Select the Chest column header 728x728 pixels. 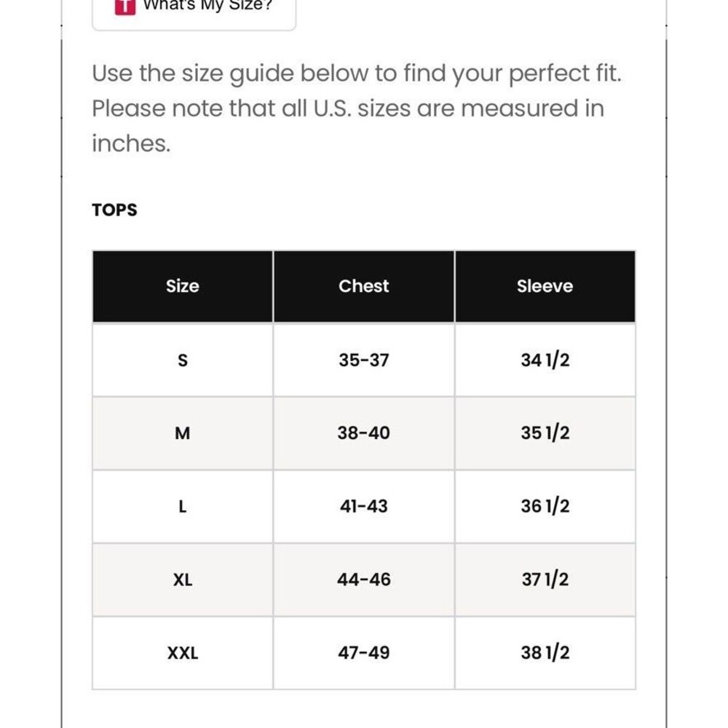363,286
